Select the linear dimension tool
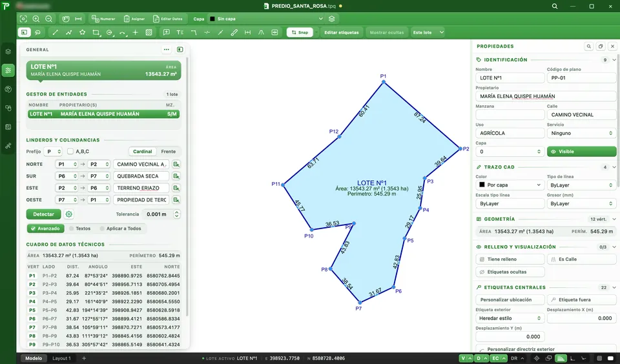This screenshot has width=620, height=364. click(247, 32)
